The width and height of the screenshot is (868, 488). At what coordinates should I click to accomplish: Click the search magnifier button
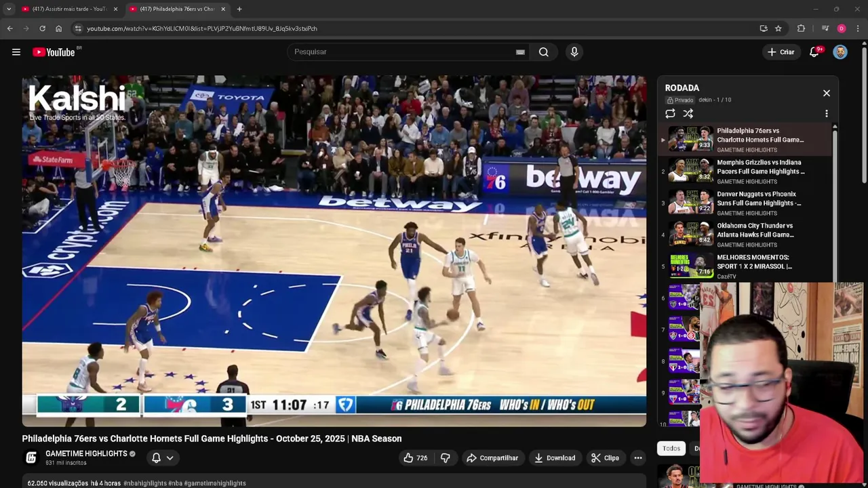click(x=544, y=52)
